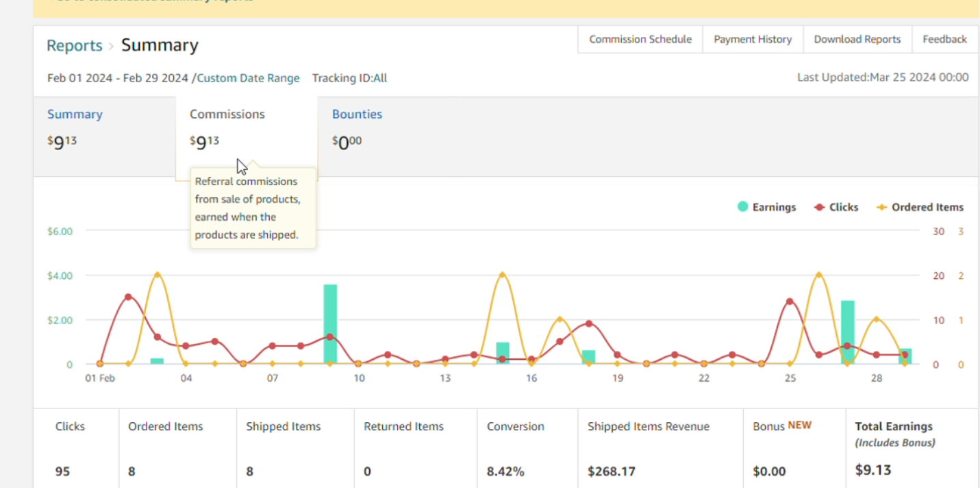Click the Total Earnings $9.13 value
This screenshot has width=980, height=488.
coord(873,470)
